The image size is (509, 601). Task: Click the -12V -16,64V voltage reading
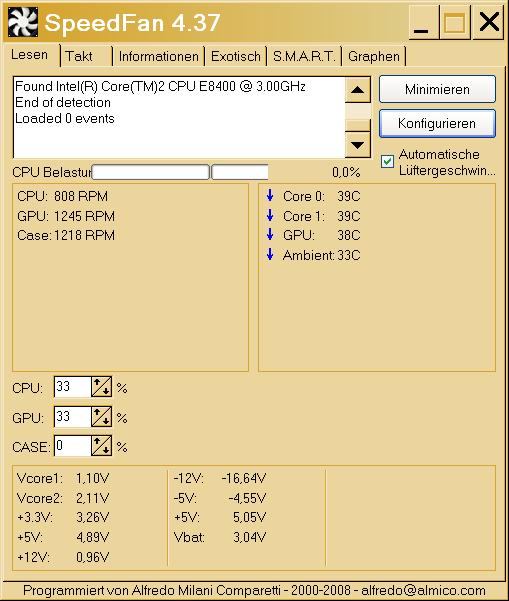click(220, 478)
